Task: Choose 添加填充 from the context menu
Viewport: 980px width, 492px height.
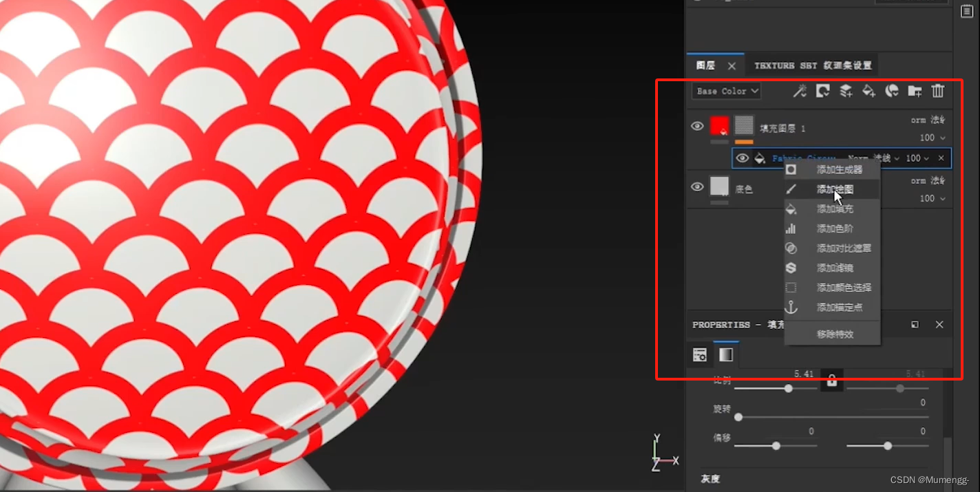Action: (832, 208)
